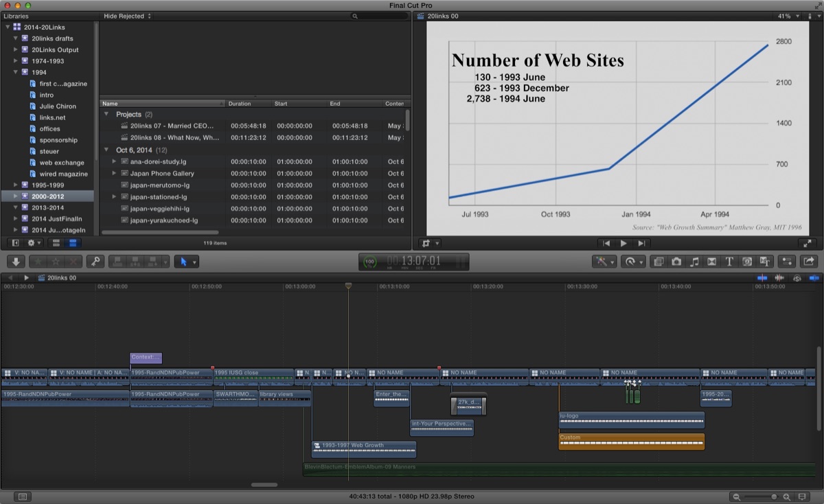
Task: Collapse the 1994 event triangle
Action: [x=16, y=72]
